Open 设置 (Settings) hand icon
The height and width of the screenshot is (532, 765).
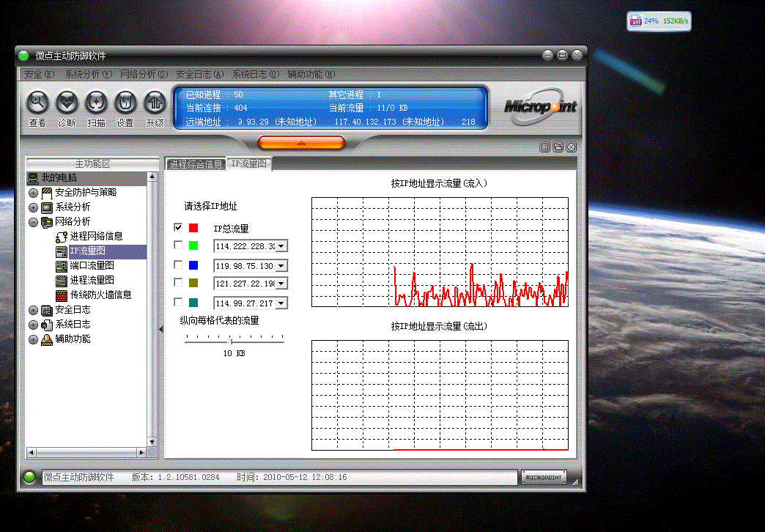click(125, 102)
